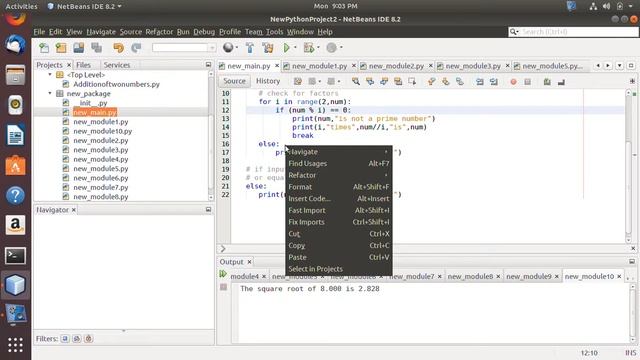Click the Redo toolbar icon
640x360 pixels.
click(x=136, y=48)
